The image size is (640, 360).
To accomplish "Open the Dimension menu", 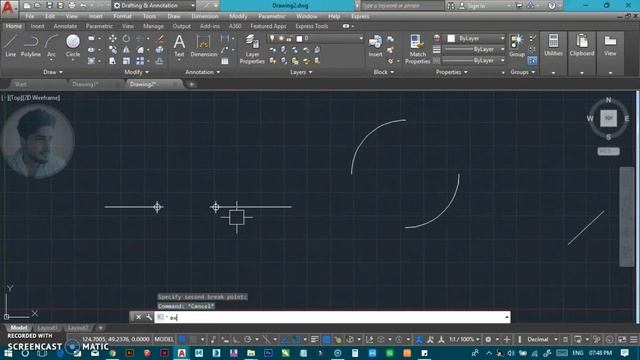I will (204, 16).
